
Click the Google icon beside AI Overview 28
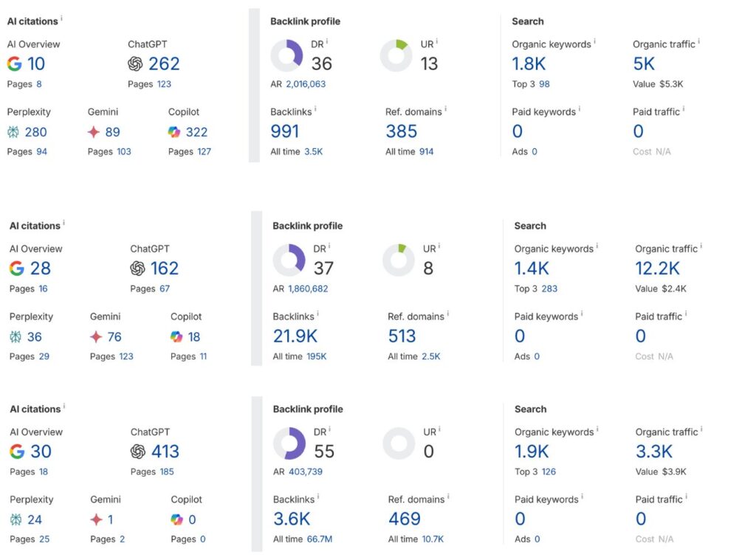click(16, 269)
